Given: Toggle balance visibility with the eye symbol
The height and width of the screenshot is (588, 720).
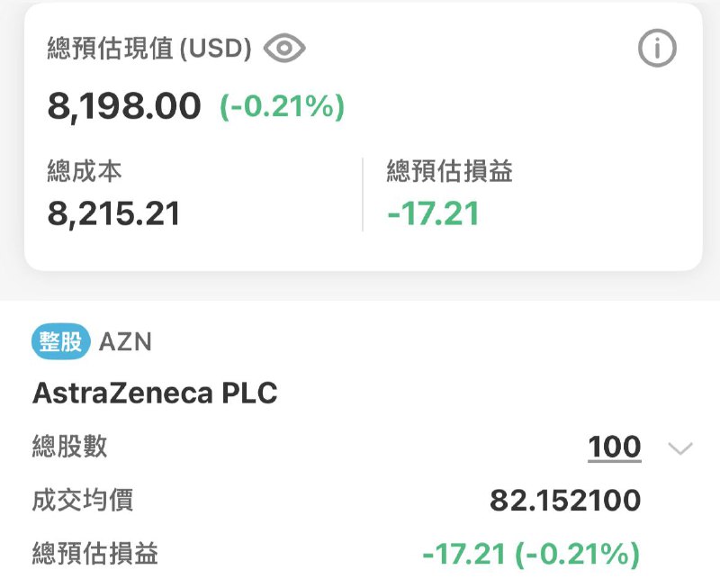Looking at the screenshot, I should tap(286, 48).
